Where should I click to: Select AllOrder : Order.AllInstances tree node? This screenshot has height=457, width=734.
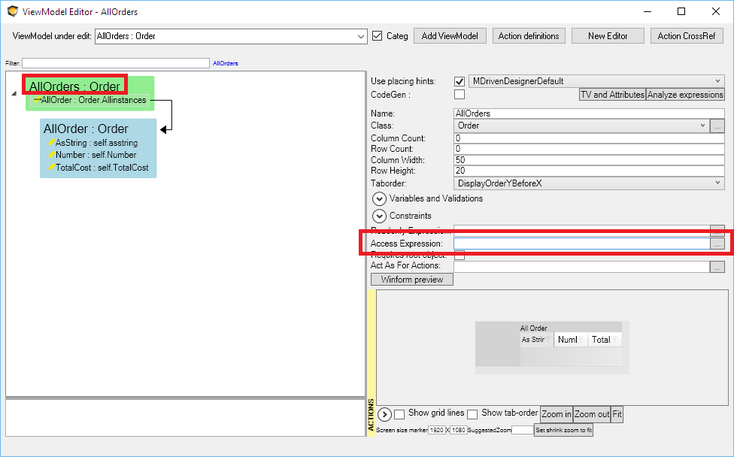92,100
